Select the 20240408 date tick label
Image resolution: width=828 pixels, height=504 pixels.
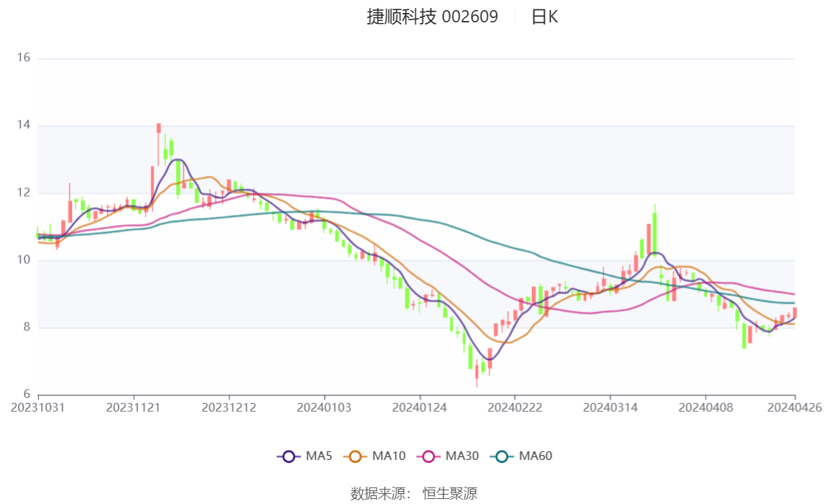pos(705,408)
